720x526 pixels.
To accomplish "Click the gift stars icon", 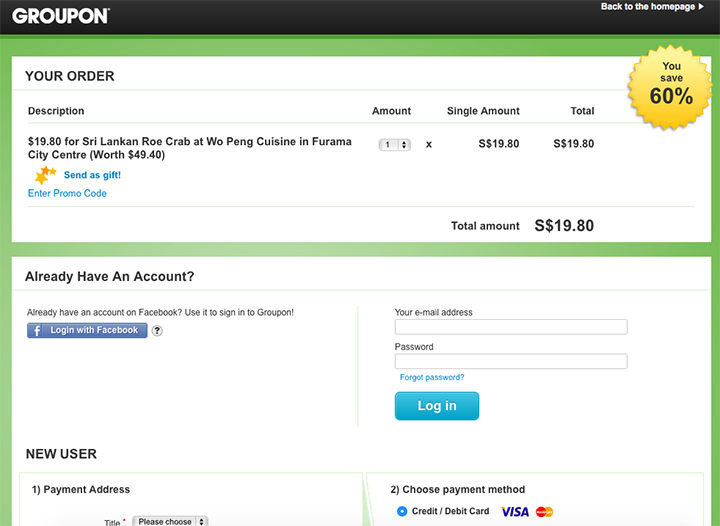I will [x=45, y=175].
